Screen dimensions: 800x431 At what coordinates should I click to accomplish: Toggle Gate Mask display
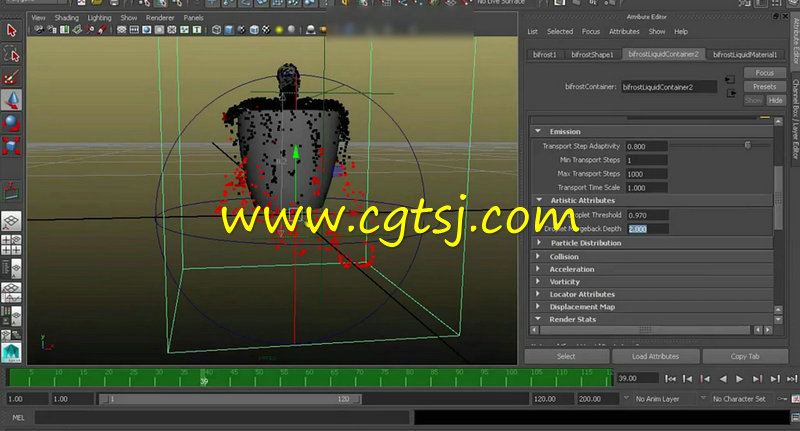coord(159,30)
